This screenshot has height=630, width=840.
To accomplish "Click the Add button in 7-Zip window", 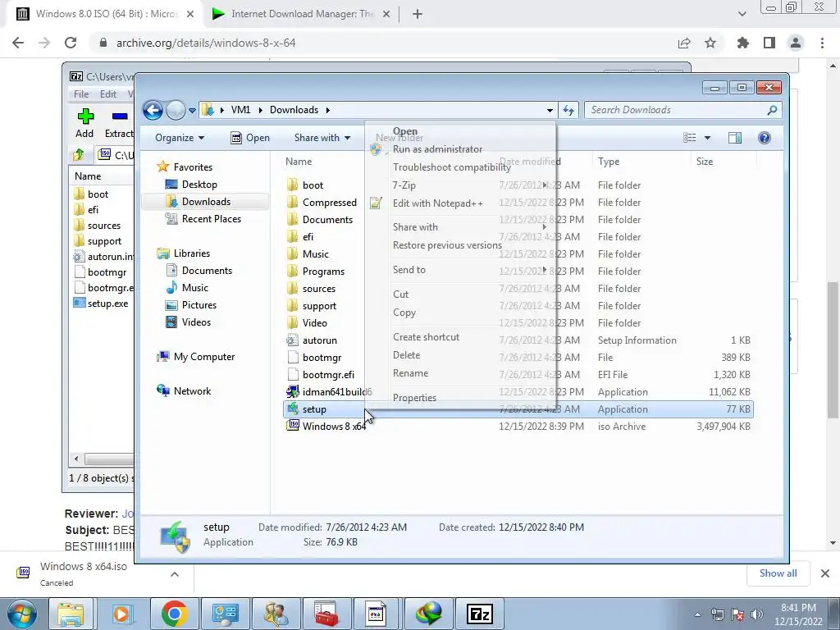I will pos(84,124).
